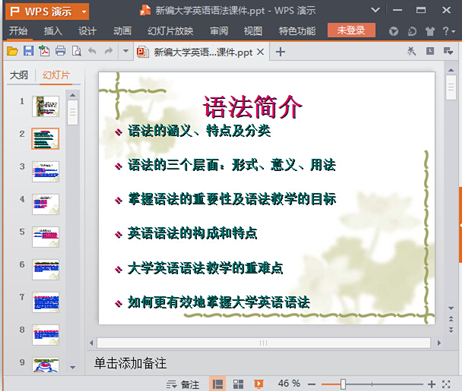Viewport: 462px width, 391px height.
Task: Click the 46 % zoom level
Action: coord(289,384)
